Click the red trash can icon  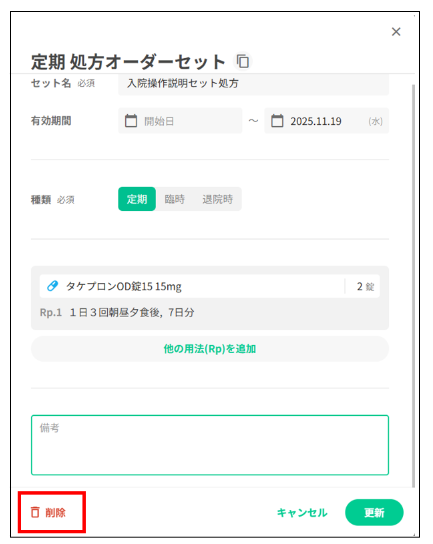[35, 512]
